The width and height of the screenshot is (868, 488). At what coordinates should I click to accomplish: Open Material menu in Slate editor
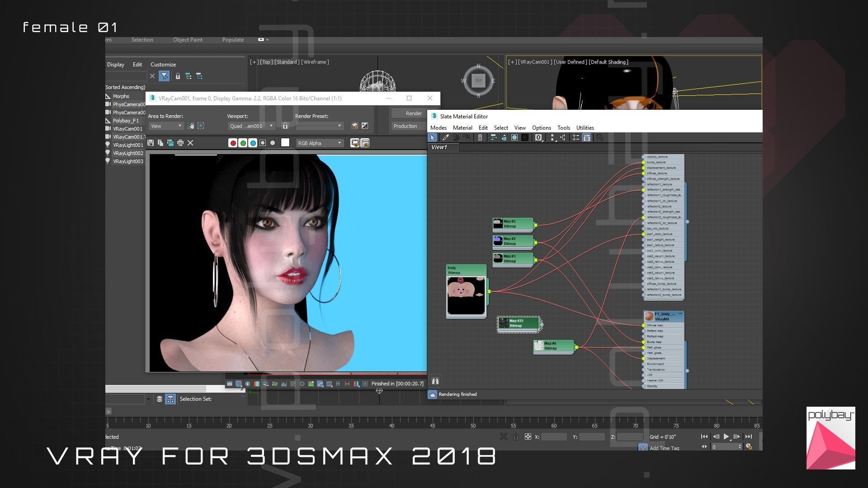click(x=462, y=128)
